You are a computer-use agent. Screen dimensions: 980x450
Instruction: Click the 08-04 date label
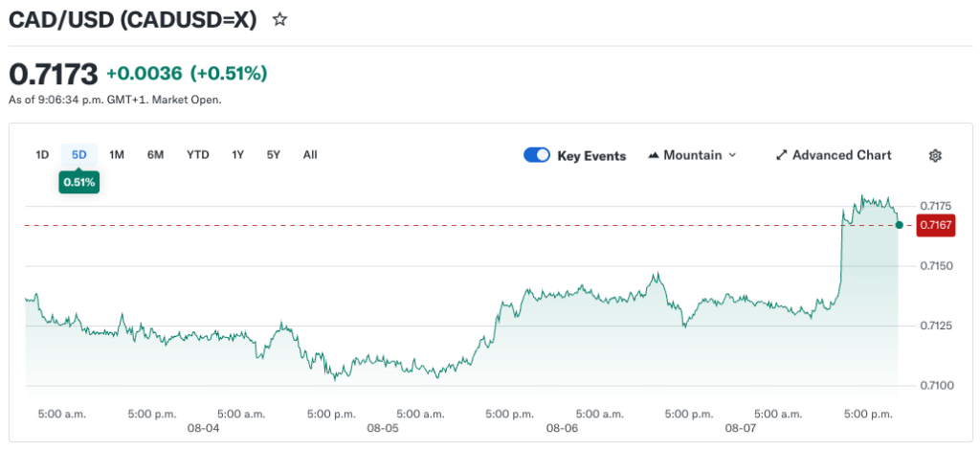click(x=204, y=428)
